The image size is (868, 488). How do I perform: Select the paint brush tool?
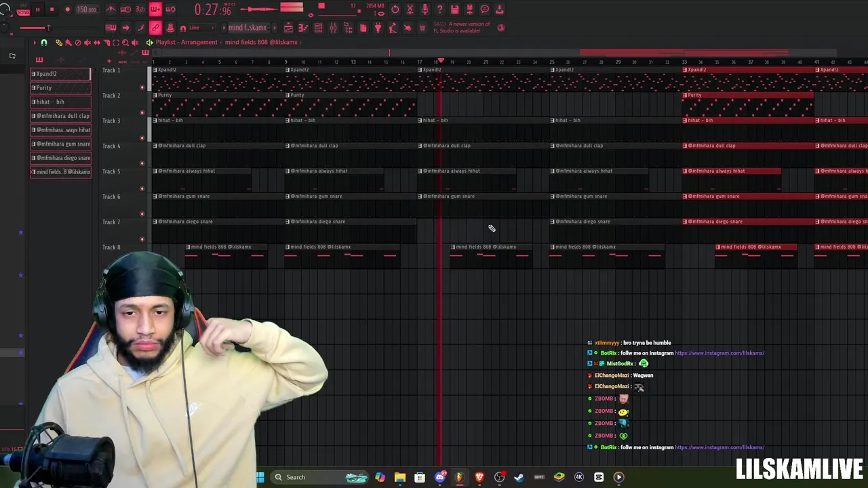click(x=68, y=43)
